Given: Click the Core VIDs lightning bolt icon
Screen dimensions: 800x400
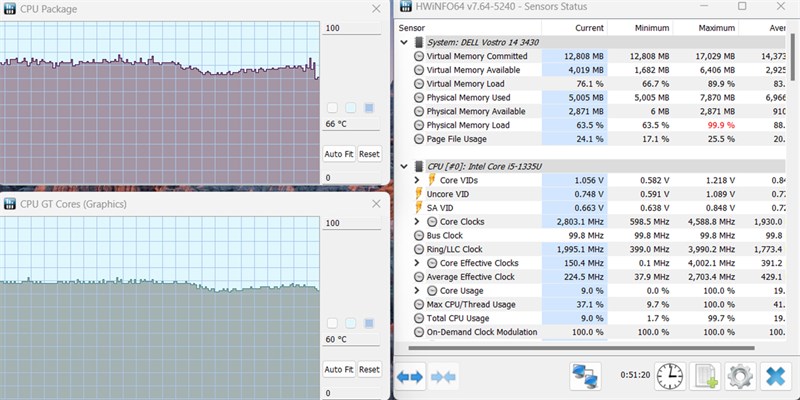Looking at the screenshot, I should (x=433, y=180).
